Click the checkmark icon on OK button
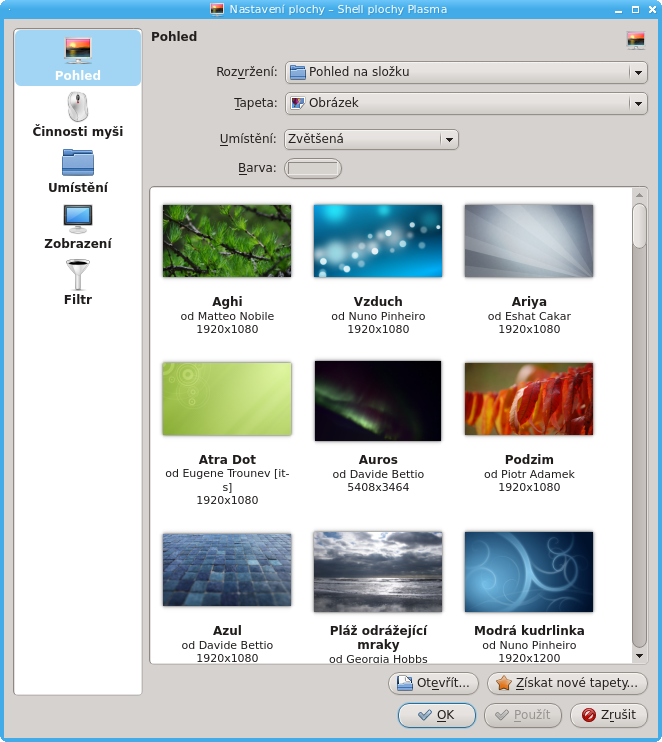 click(425, 715)
